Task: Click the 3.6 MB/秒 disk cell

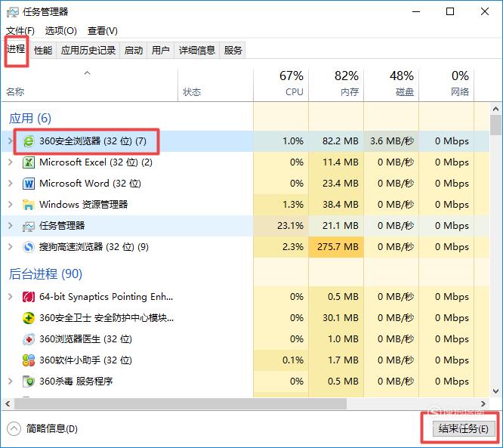Action: pyautogui.click(x=391, y=141)
